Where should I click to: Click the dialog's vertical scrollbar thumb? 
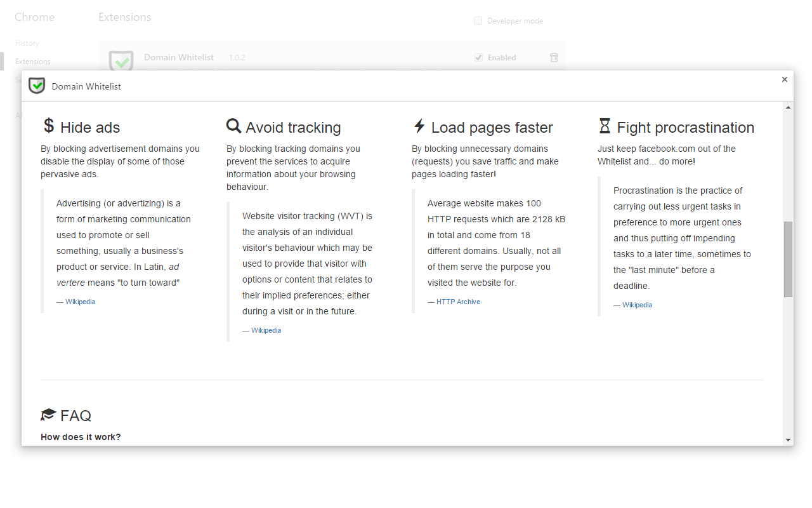(x=788, y=259)
